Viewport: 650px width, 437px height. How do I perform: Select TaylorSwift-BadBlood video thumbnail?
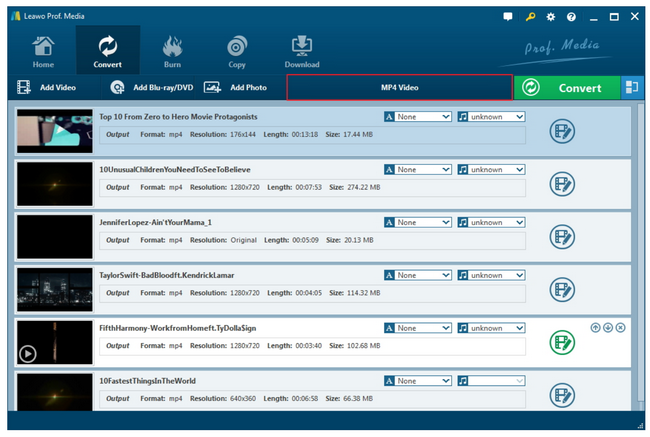pos(55,289)
